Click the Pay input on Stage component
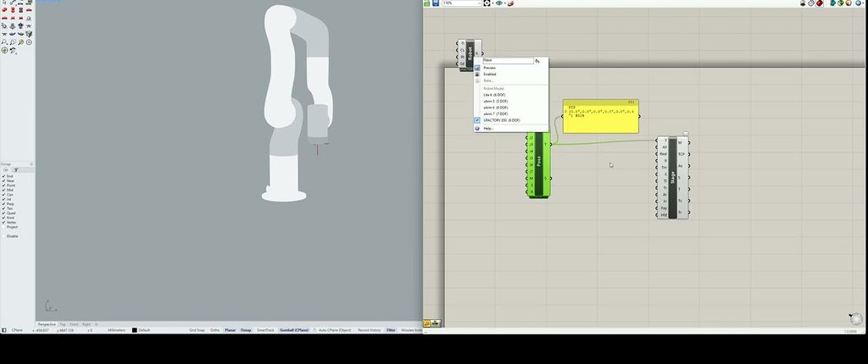 (x=664, y=208)
